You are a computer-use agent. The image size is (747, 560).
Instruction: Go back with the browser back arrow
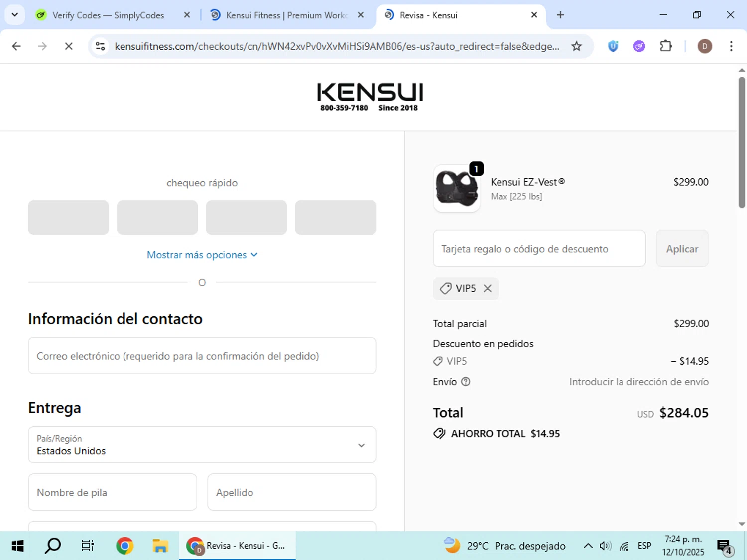click(16, 46)
